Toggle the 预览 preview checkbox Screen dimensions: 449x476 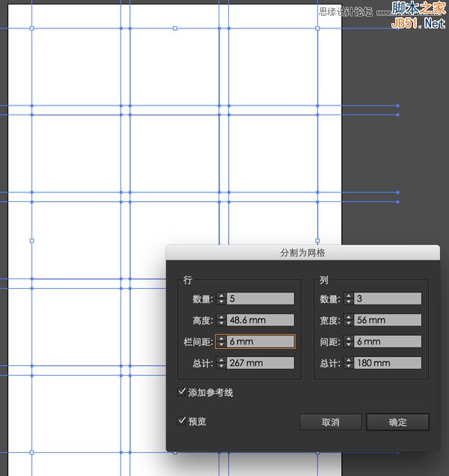[182, 421]
